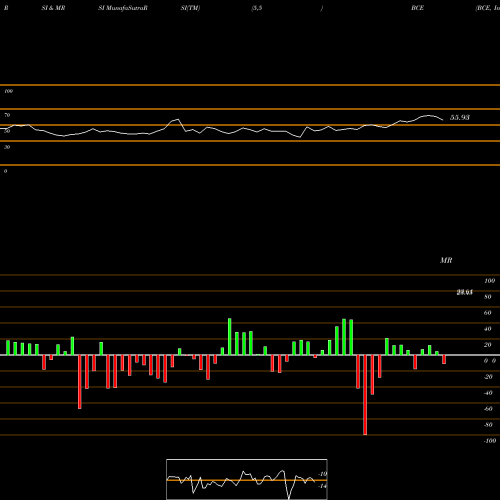
Task: Select the 50 level label on RSI axis
Action: pyautogui.click(x=7, y=131)
